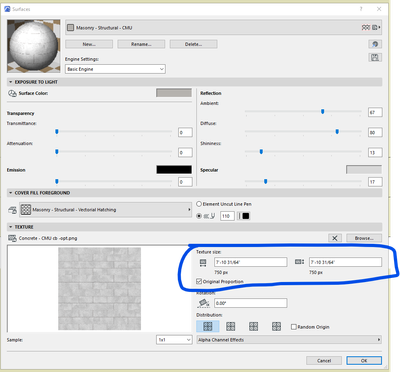Click the pen number field showing 110
This screenshot has height=372, width=400.
[x=227, y=216]
